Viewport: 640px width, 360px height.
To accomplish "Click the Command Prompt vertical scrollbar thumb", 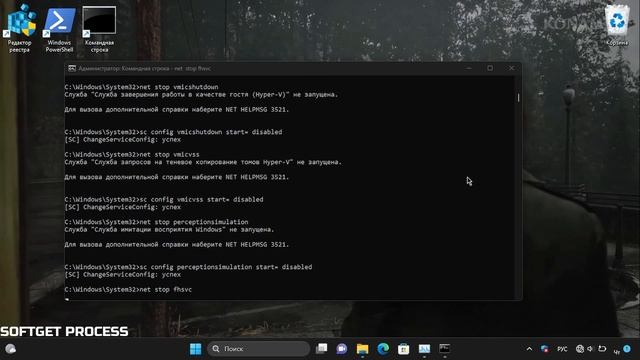I will point(518,97).
